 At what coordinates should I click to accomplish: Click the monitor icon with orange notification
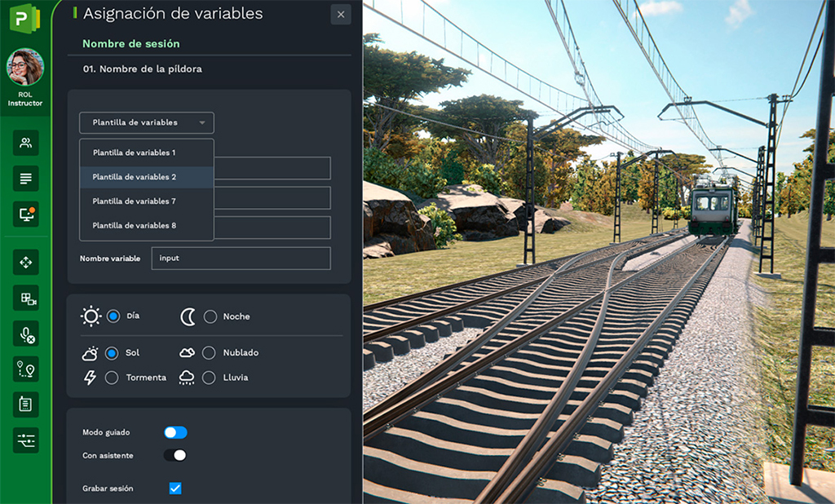point(25,214)
